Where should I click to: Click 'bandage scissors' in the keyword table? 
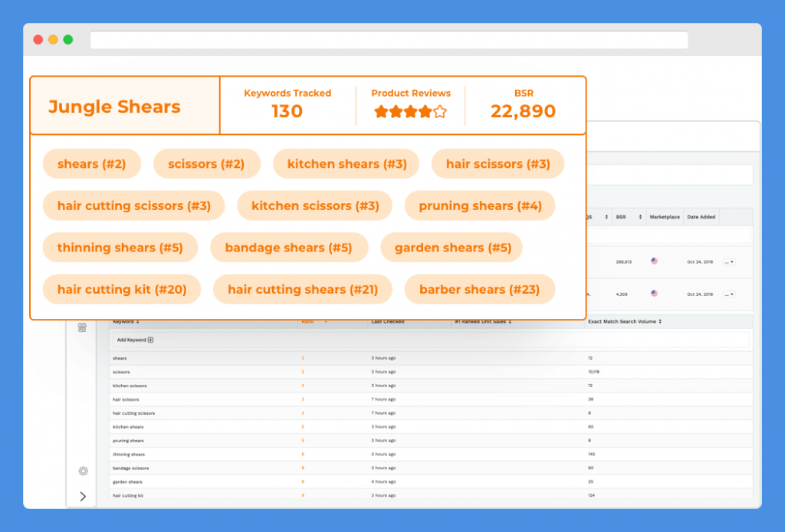pyautogui.click(x=130, y=468)
